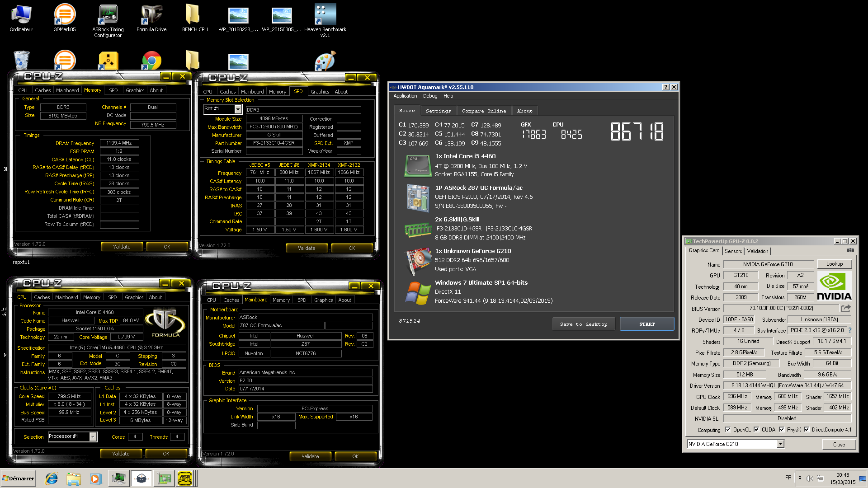Switch to the Sensors tab in GPU-Z
868x488 pixels.
pos(733,251)
